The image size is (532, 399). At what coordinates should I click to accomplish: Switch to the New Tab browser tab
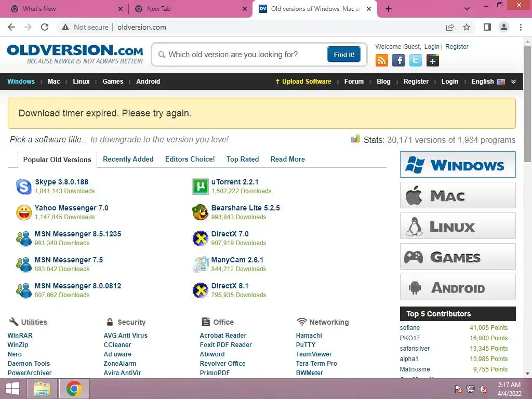(190, 9)
